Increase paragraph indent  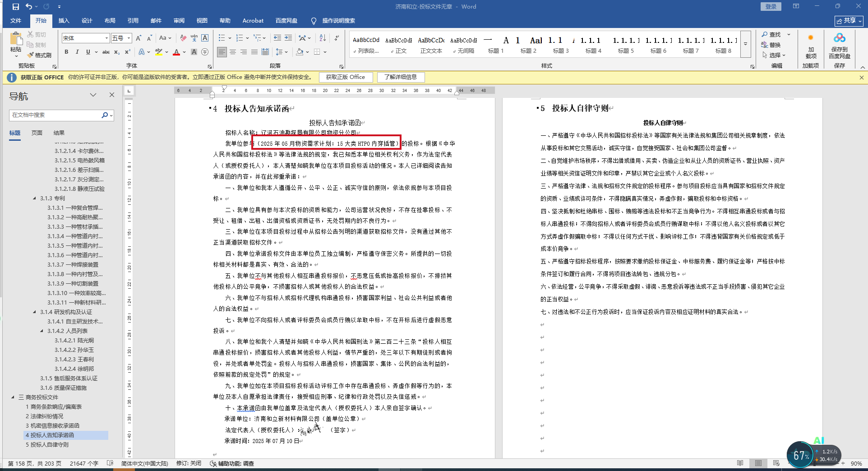point(288,38)
